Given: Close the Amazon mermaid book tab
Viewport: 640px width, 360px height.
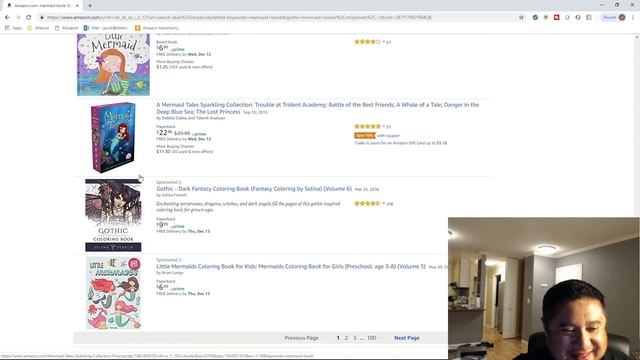Looking at the screenshot, I should point(77,6).
